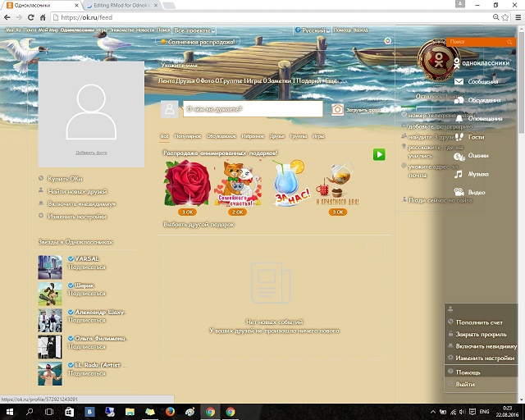Click the small colorful circle icon near boat
The image size is (525, 420).
pyautogui.click(x=388, y=41)
